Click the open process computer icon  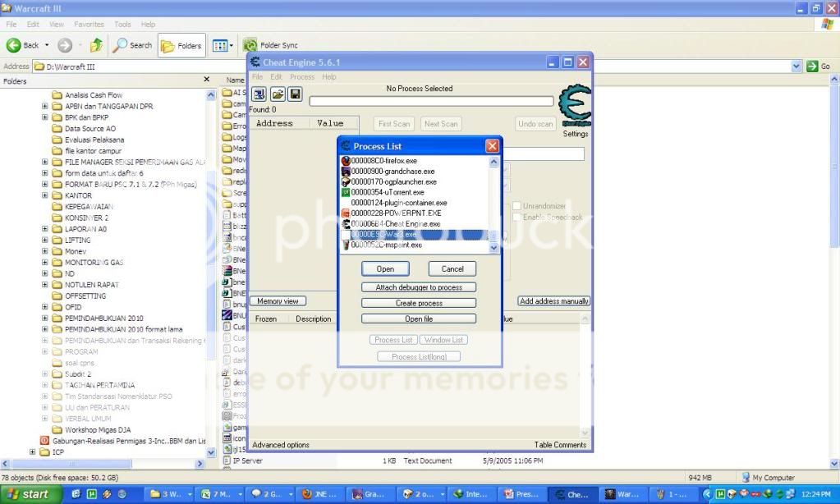click(259, 94)
